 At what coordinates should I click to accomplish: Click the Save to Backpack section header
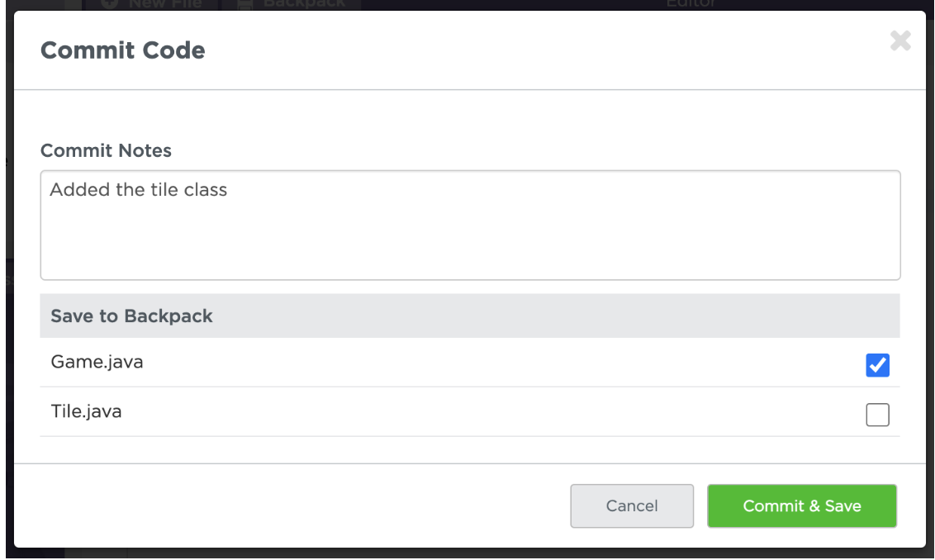132,316
